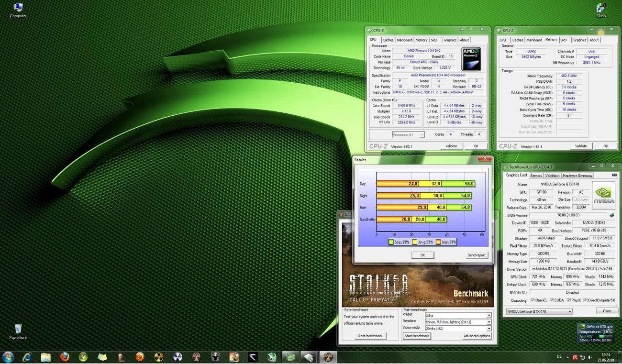This screenshot has height=364, width=622.
Task: Open the Processor #1 selection dropdown
Action: [408, 135]
